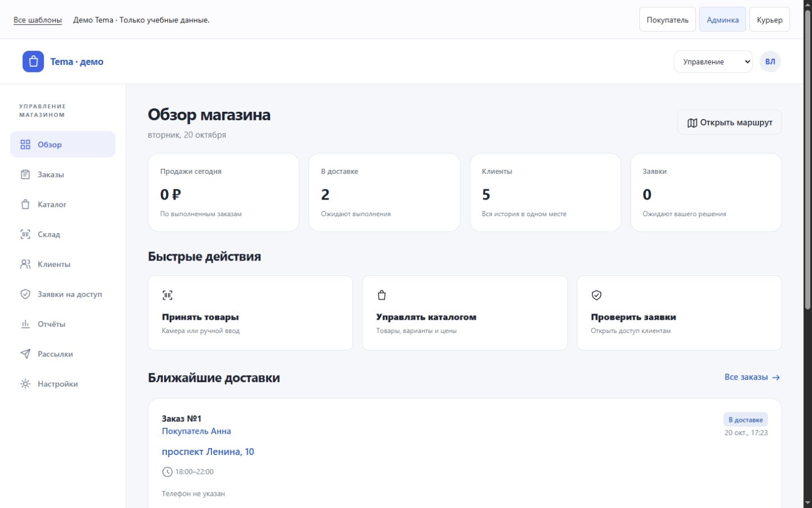Click the barcode icon beside Склад

pyautogui.click(x=25, y=234)
